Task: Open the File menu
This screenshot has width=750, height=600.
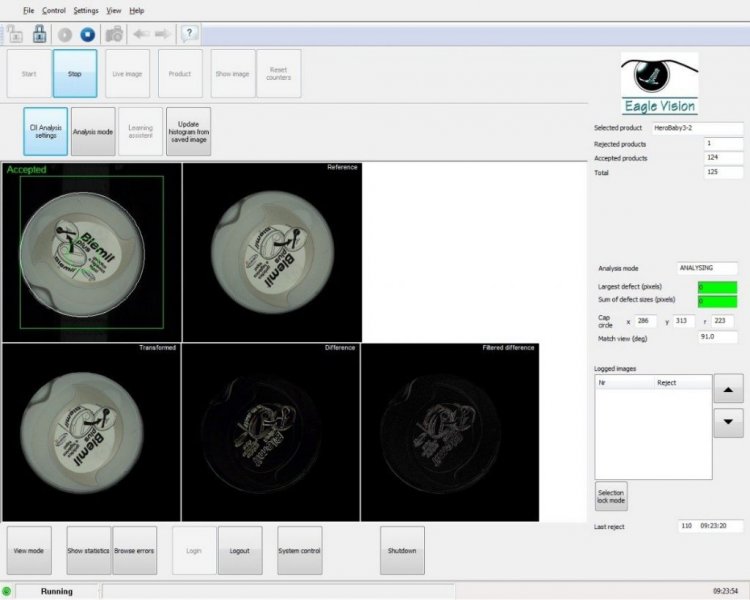Action: point(28,10)
